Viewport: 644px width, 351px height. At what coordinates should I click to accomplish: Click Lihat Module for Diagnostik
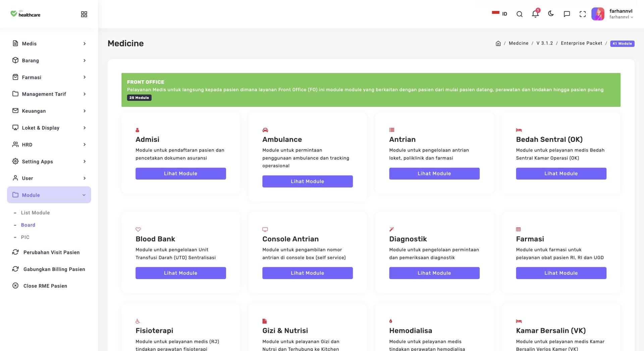(x=434, y=273)
